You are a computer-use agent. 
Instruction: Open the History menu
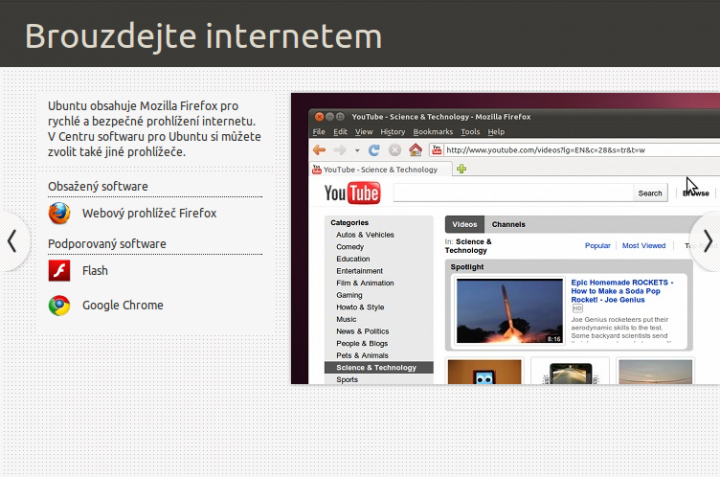point(393,132)
